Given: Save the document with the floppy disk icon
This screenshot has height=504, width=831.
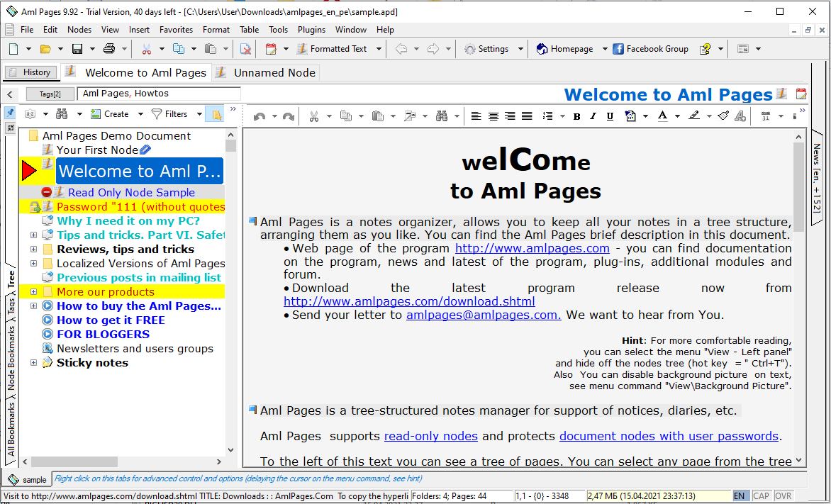Looking at the screenshot, I should click(x=77, y=49).
